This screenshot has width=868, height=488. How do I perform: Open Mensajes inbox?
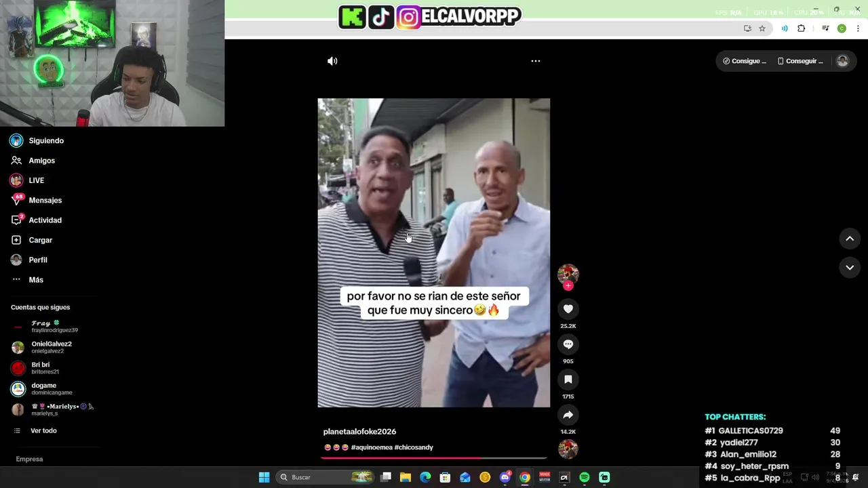45,201
